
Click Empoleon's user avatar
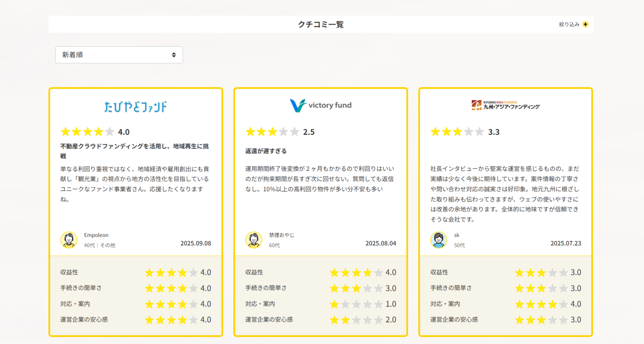click(x=69, y=240)
